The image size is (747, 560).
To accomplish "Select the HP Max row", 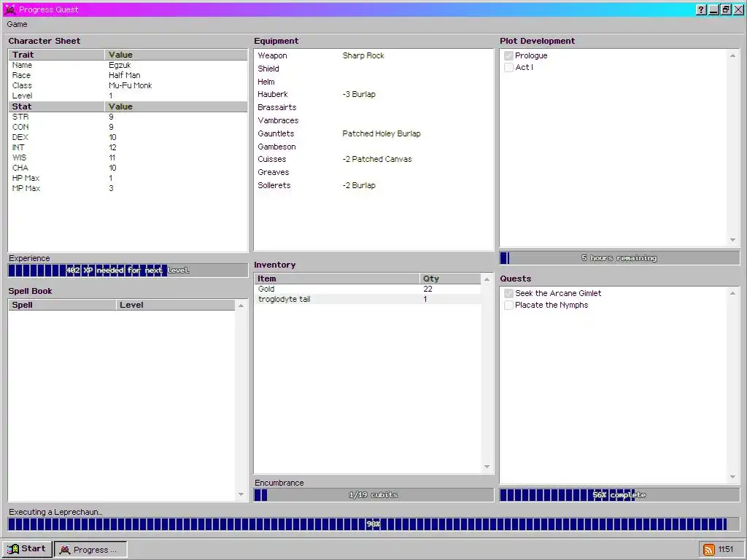I will [128, 178].
